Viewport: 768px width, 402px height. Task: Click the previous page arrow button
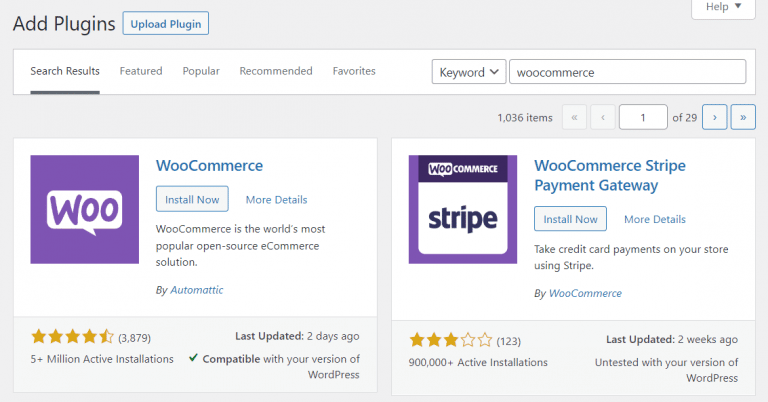603,117
